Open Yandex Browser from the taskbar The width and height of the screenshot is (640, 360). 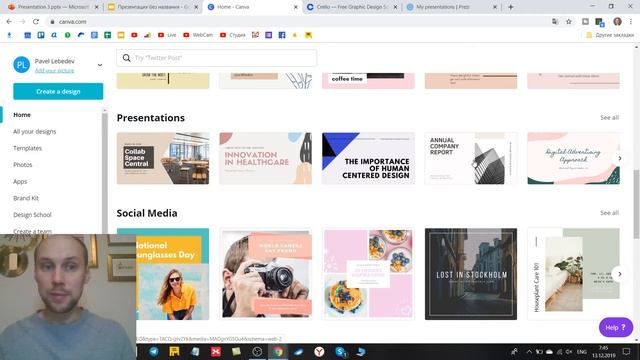tap(319, 351)
